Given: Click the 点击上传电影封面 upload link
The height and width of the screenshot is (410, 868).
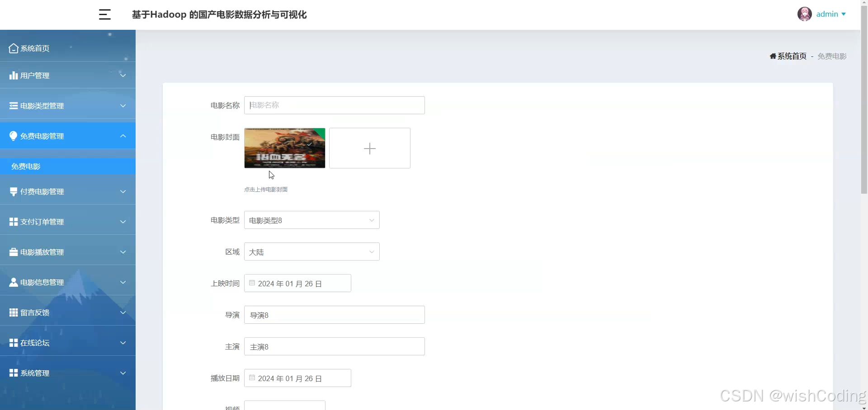Looking at the screenshot, I should (x=266, y=190).
